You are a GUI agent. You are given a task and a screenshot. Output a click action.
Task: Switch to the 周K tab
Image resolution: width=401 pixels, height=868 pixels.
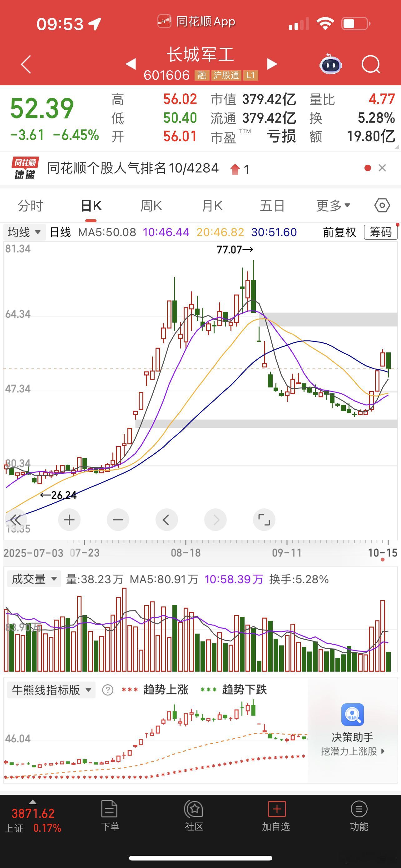click(x=151, y=205)
